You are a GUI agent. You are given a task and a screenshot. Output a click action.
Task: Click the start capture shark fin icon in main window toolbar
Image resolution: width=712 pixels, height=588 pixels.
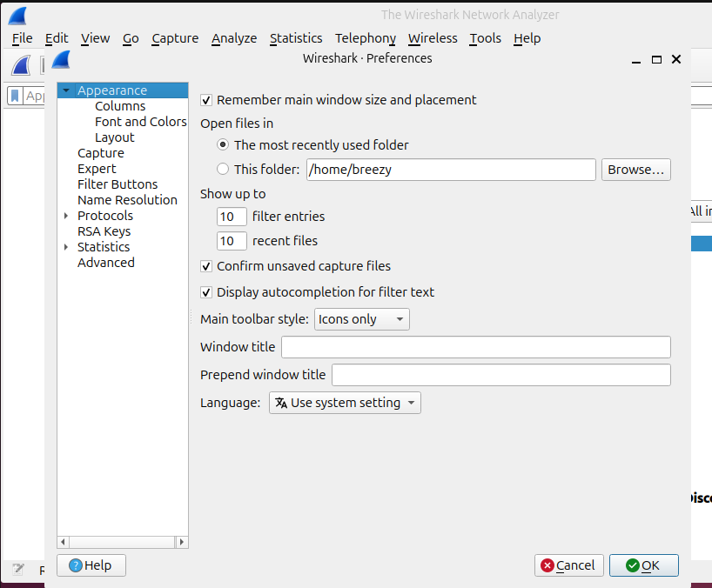[x=22, y=65]
